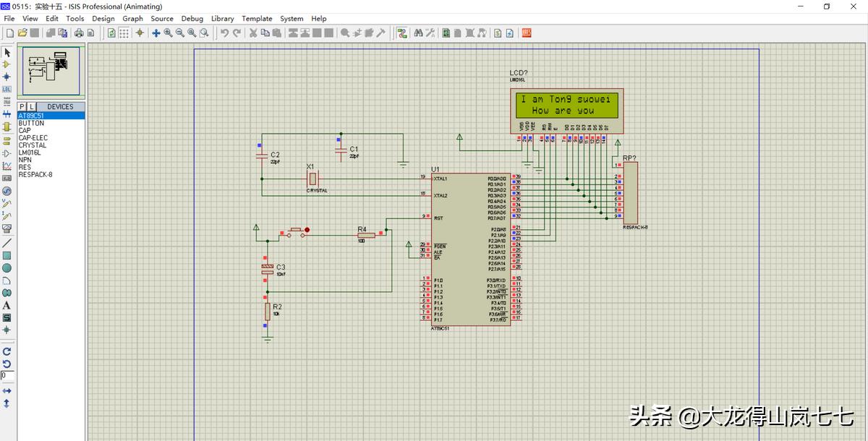
Task: Click the Rotate Clockwise icon
Action: click(7, 351)
